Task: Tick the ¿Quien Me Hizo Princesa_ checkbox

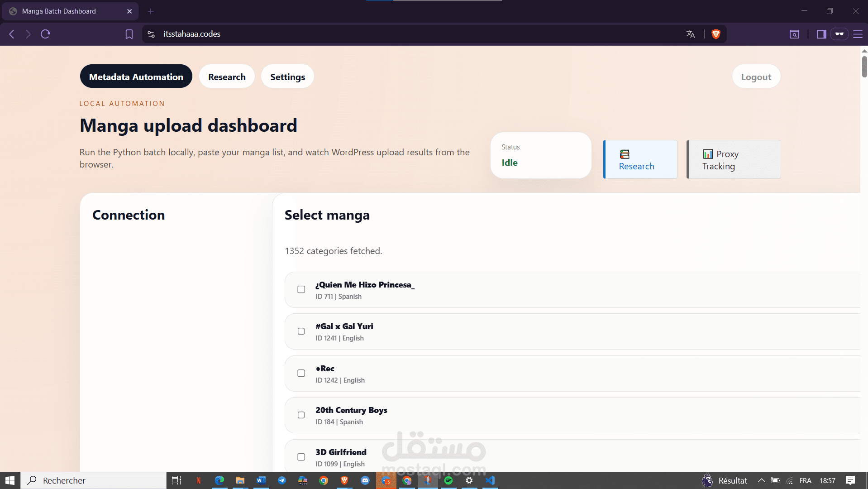Action: 301,289
